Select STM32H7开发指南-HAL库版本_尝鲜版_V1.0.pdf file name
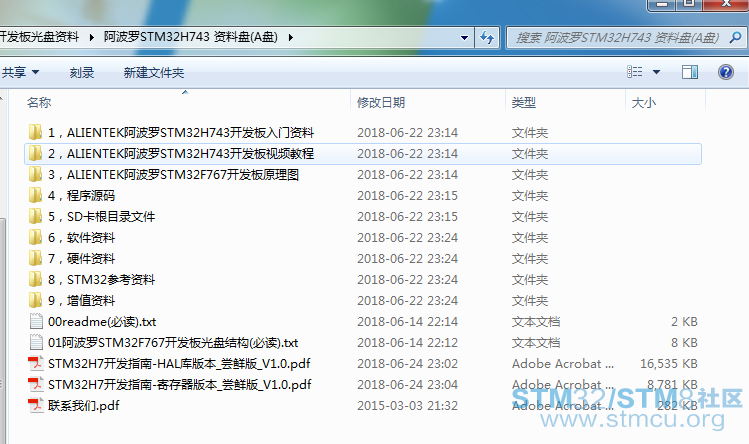This screenshot has width=749, height=444. pos(179,364)
